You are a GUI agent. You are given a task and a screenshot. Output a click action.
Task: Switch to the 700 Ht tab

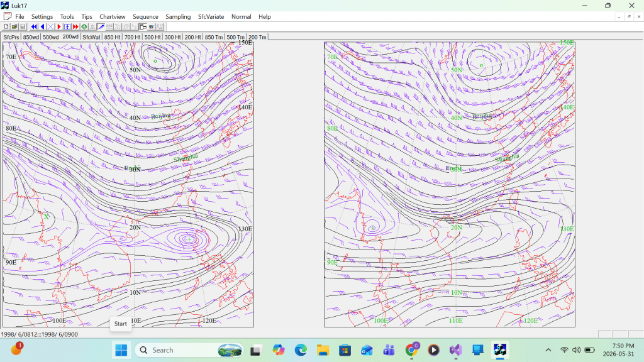coord(132,37)
